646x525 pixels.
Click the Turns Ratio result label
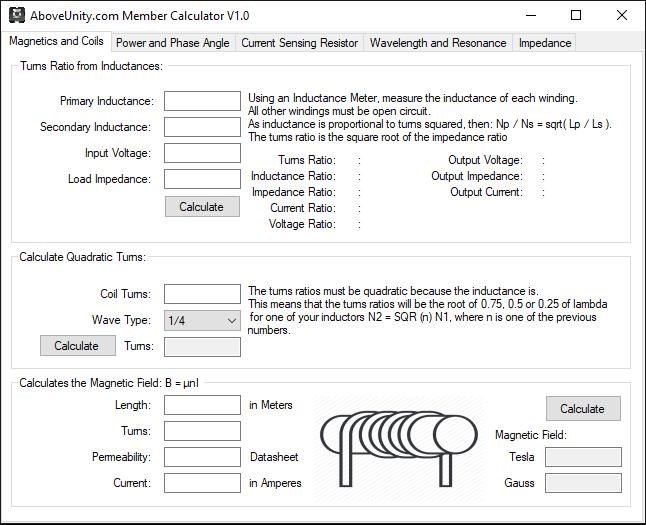tap(307, 160)
